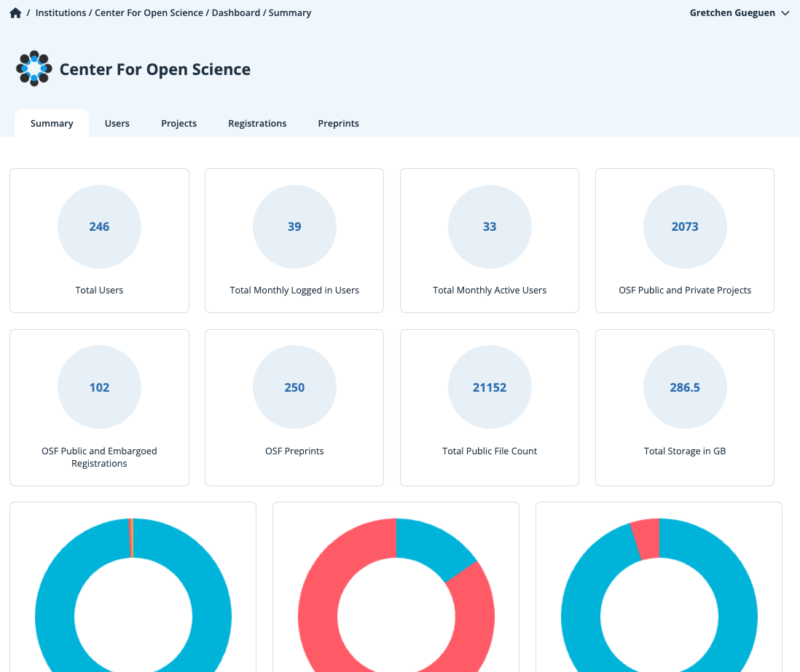Image resolution: width=800 pixels, height=672 pixels.
Task: Select the Summary tab
Action: tap(52, 123)
